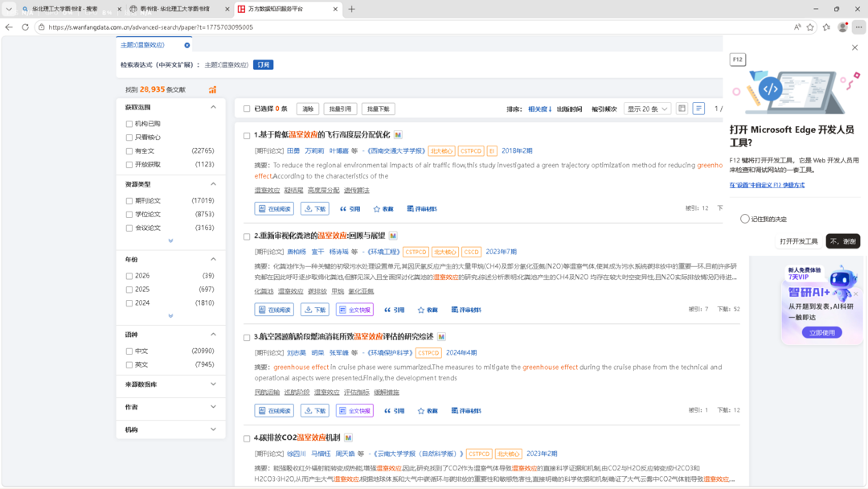Screen dimensions: 868x489
Task: Select the 记住我的决定 radio option
Action: [744, 219]
